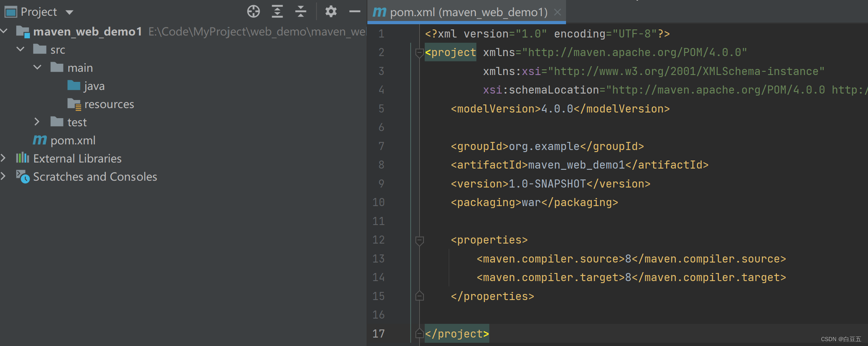The height and width of the screenshot is (346, 868).
Task: Click the closing </project> tag
Action: (457, 334)
